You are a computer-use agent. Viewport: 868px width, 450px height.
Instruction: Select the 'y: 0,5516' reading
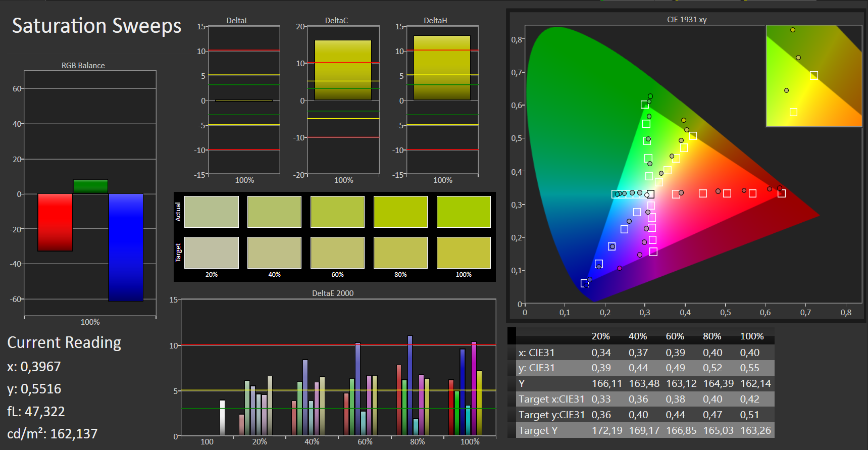click(x=34, y=389)
